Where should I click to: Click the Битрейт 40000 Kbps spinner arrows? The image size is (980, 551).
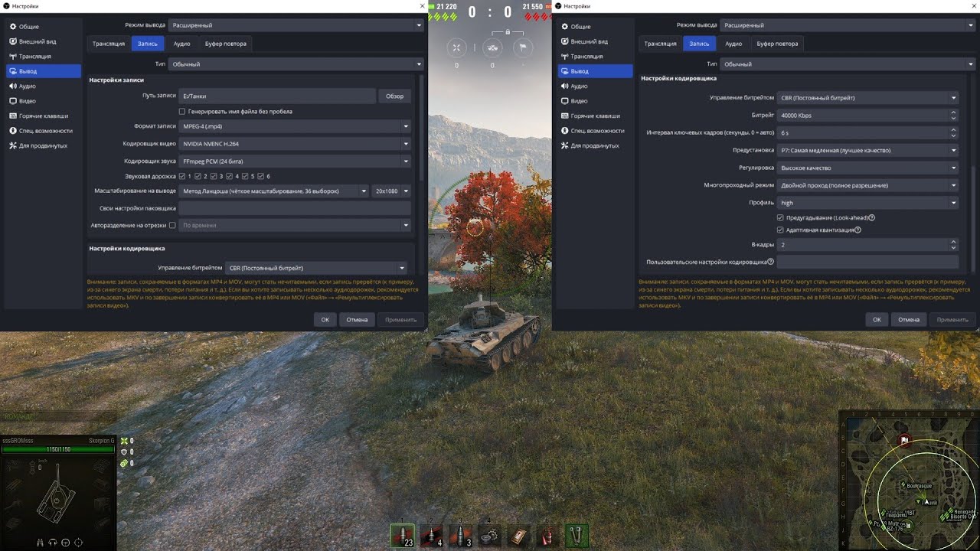(x=953, y=116)
